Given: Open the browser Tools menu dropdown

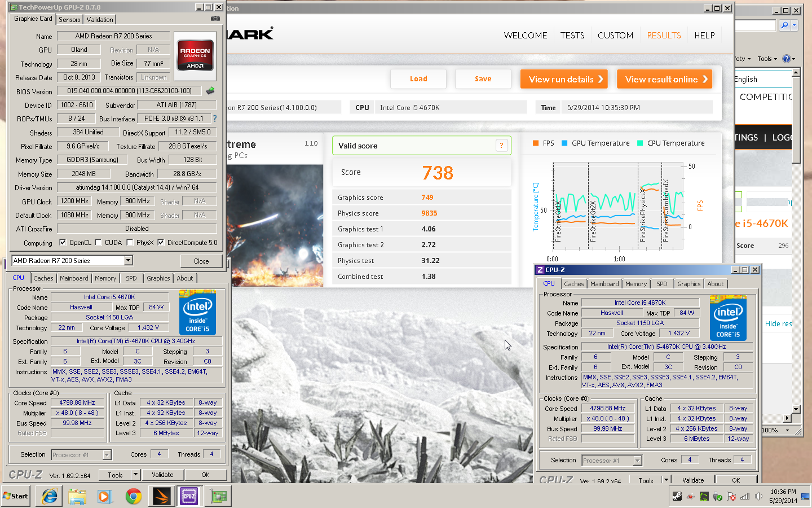Looking at the screenshot, I should click(x=767, y=59).
